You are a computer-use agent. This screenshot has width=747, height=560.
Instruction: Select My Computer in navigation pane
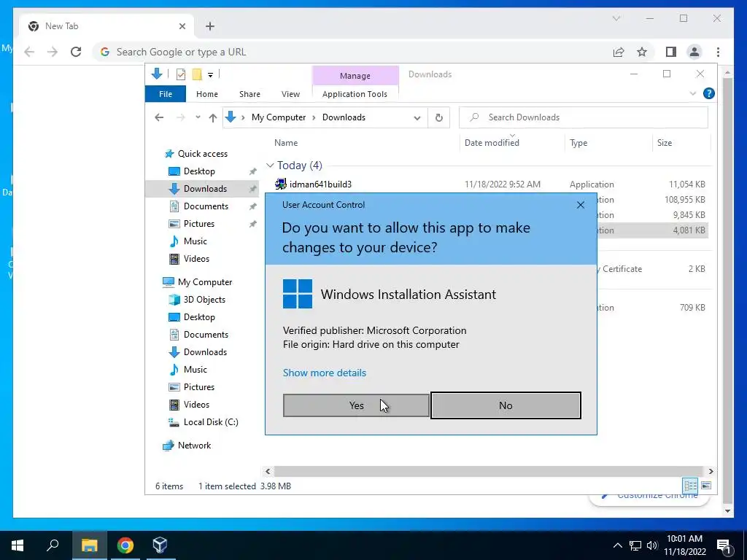tap(205, 282)
